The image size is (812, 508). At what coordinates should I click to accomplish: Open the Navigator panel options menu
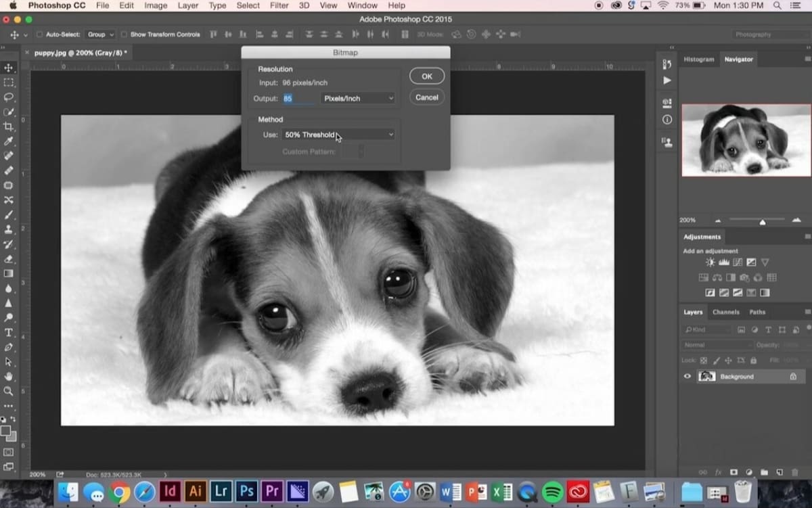point(807,60)
